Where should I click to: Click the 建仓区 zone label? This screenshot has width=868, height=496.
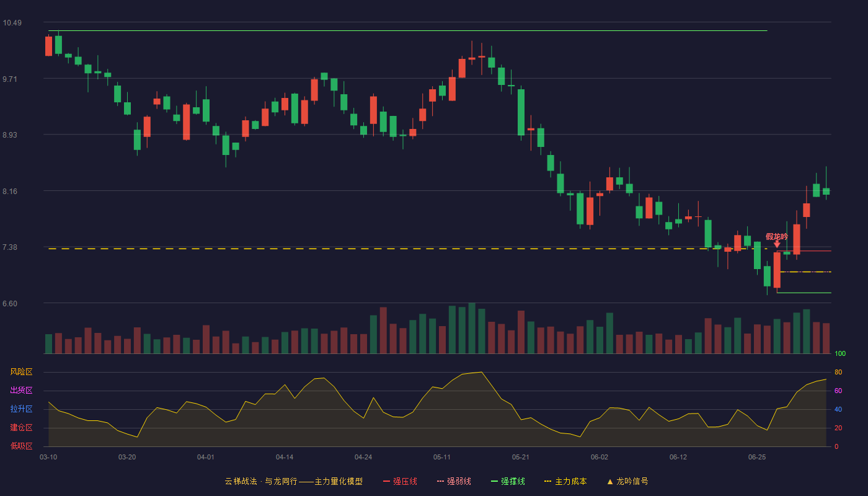pos(21,428)
